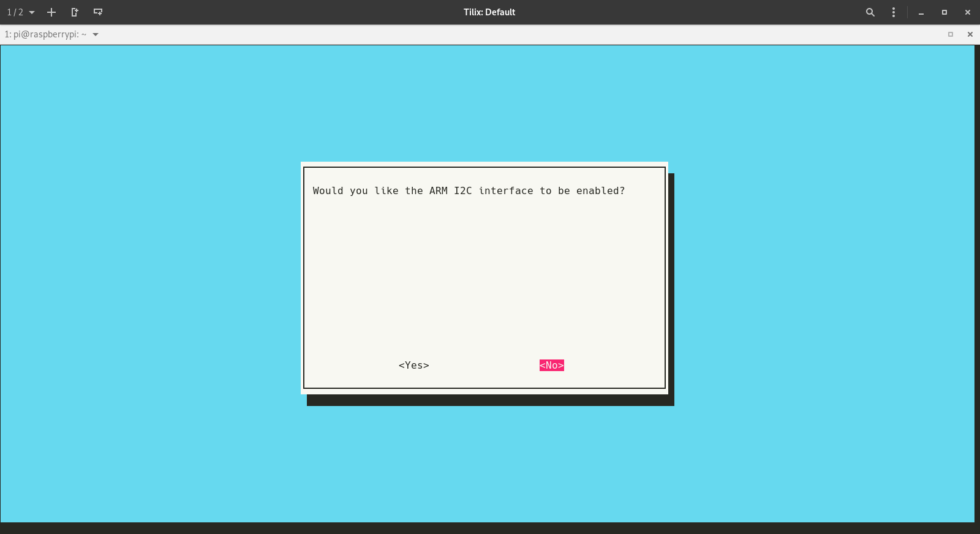Open the search magnifier in the Tilix header
The width and height of the screenshot is (980, 534).
pos(870,12)
